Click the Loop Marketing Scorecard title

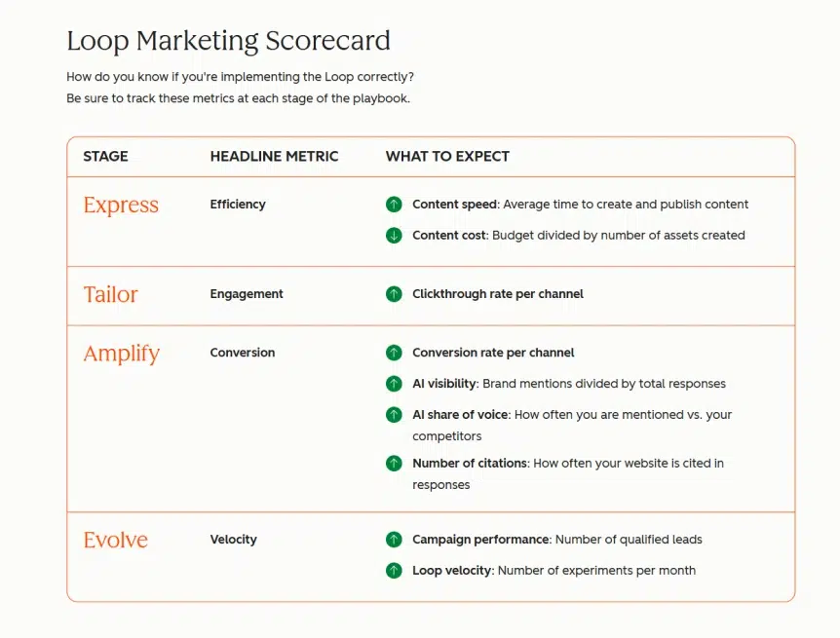(228, 41)
